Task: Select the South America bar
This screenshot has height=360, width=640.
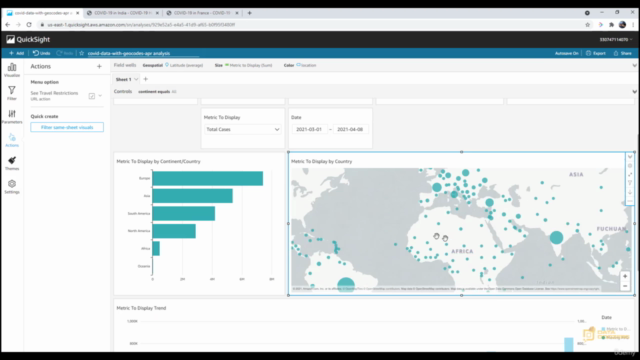Action: coord(184,213)
